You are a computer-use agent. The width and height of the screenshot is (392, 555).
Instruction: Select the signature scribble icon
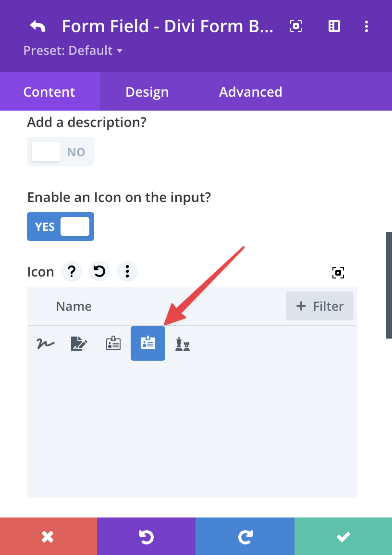click(x=45, y=343)
